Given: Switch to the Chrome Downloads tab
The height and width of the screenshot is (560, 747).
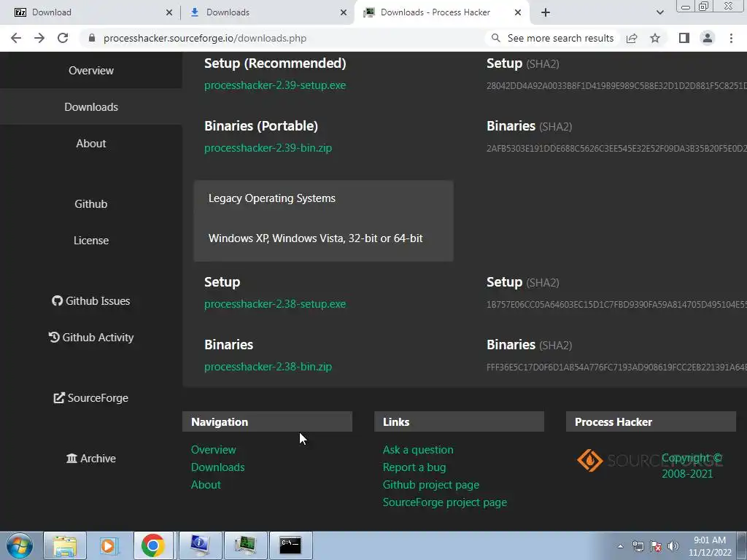Looking at the screenshot, I should (267, 12).
